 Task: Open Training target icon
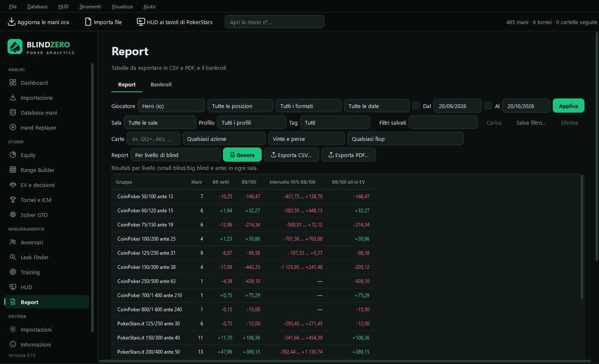tap(13, 272)
